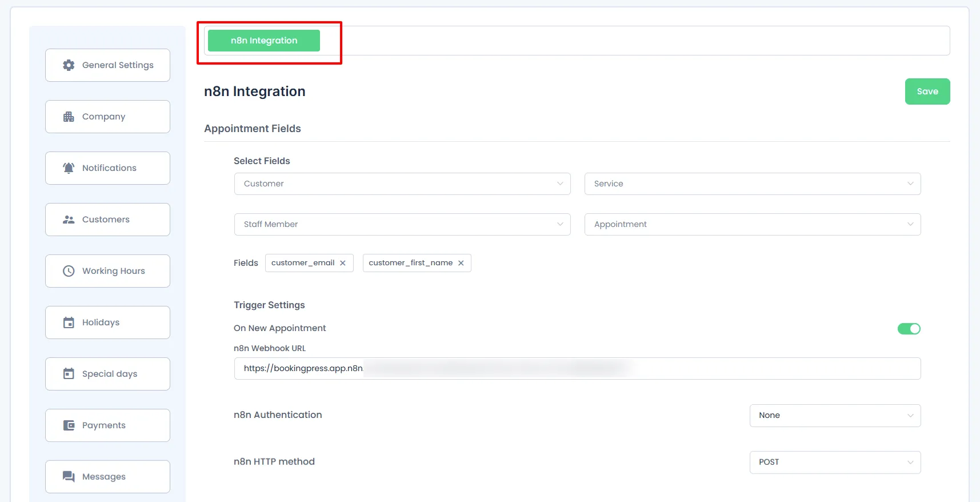This screenshot has width=980, height=502.
Task: Open Working Hours settings
Action: [107, 271]
